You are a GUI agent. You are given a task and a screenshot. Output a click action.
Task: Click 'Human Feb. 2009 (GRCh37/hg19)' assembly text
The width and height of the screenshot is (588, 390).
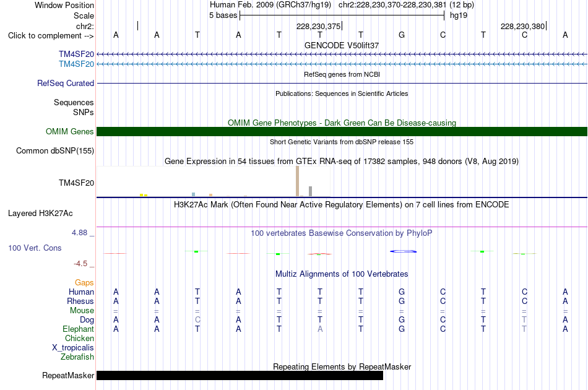(270, 5)
